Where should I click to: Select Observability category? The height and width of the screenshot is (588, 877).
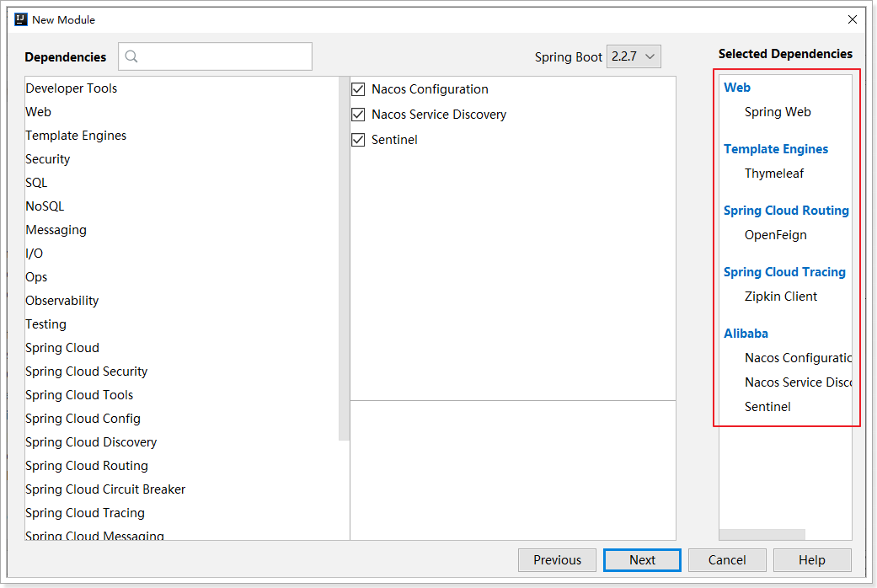(61, 301)
